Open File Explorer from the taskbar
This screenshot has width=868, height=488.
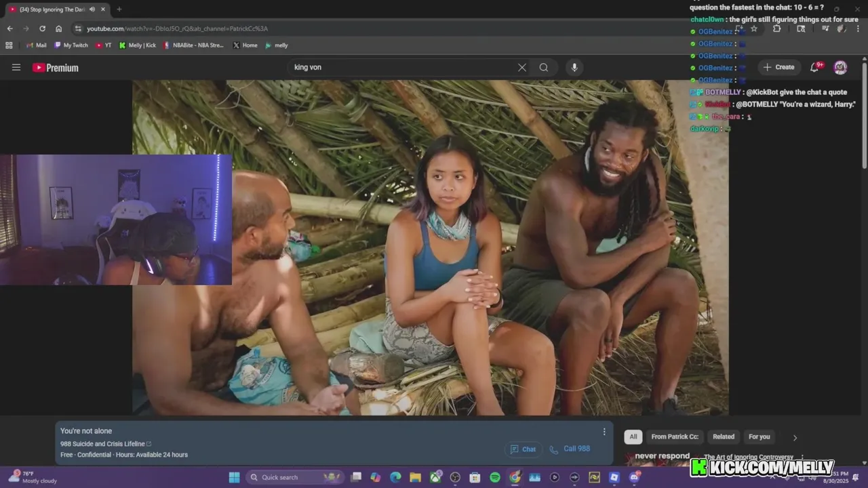(x=415, y=477)
